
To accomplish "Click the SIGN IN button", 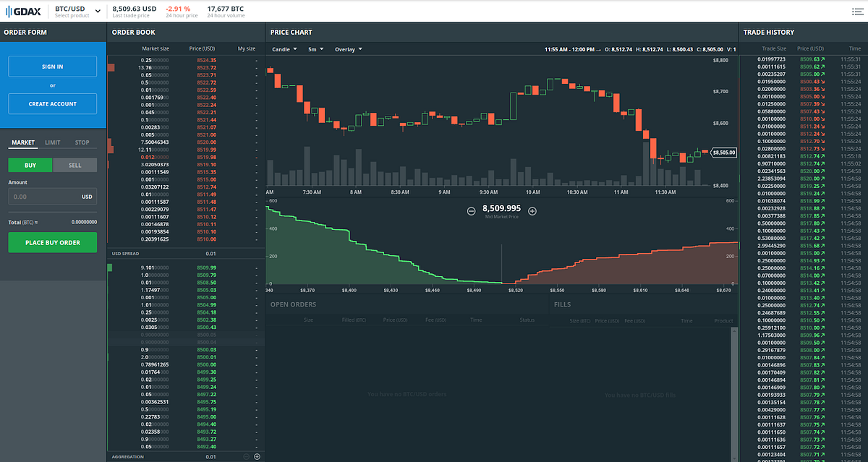I will (53, 67).
